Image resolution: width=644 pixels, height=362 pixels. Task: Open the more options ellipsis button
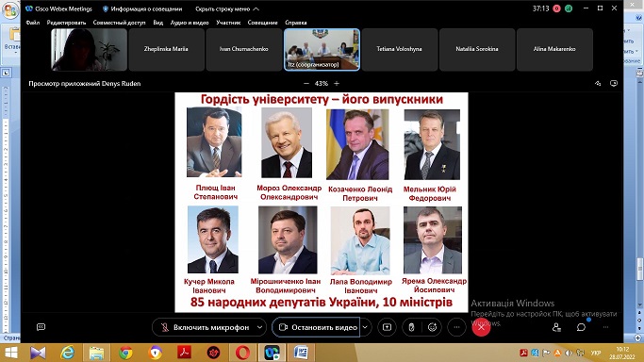point(456,327)
